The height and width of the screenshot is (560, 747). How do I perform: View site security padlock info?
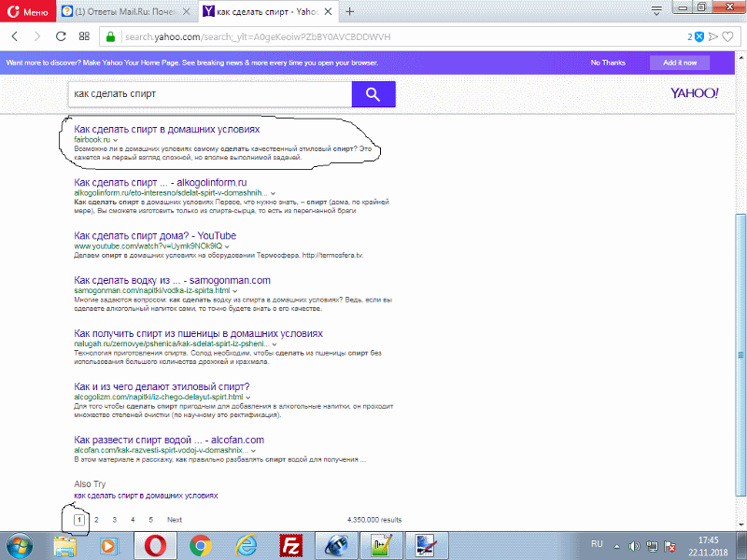coord(110,36)
